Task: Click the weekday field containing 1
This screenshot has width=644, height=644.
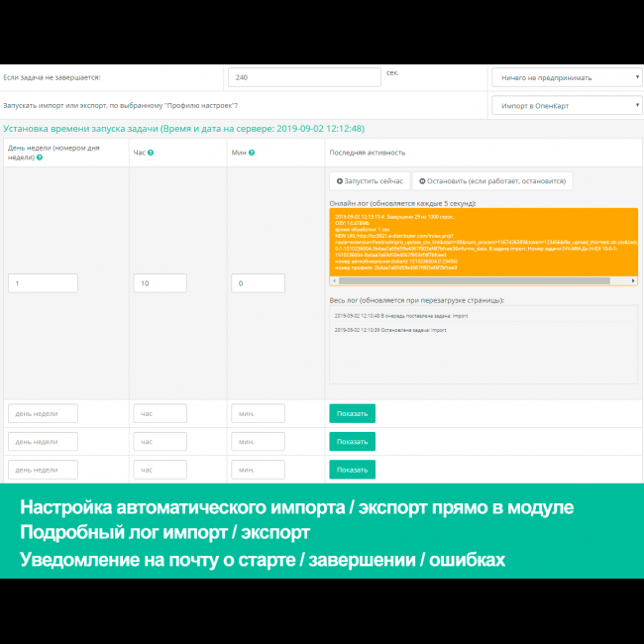Action: (x=43, y=283)
